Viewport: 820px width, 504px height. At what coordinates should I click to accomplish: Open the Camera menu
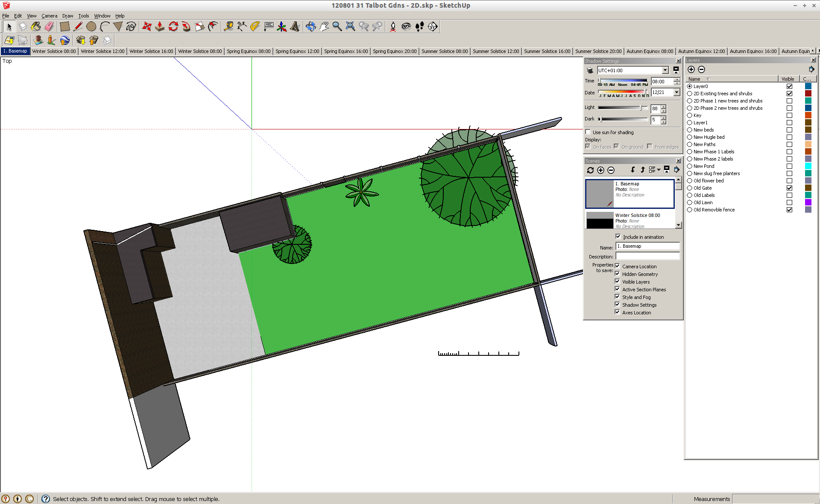pyautogui.click(x=49, y=16)
